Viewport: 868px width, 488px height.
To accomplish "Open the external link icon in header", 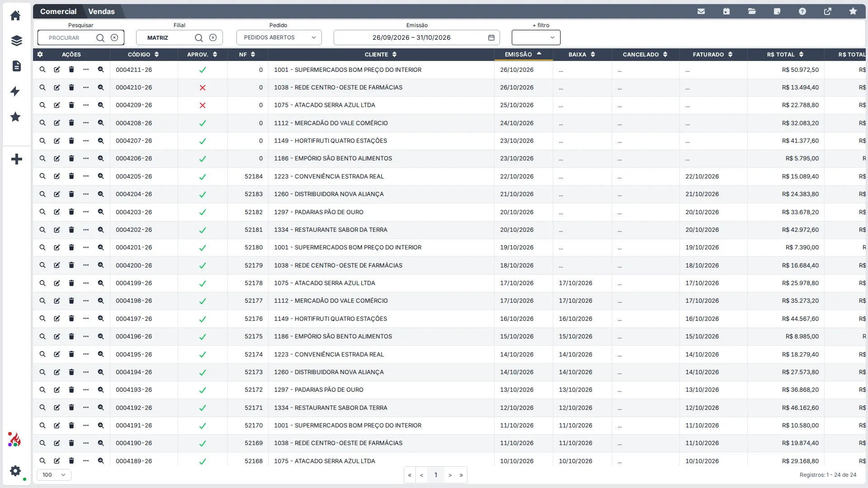I will [828, 11].
